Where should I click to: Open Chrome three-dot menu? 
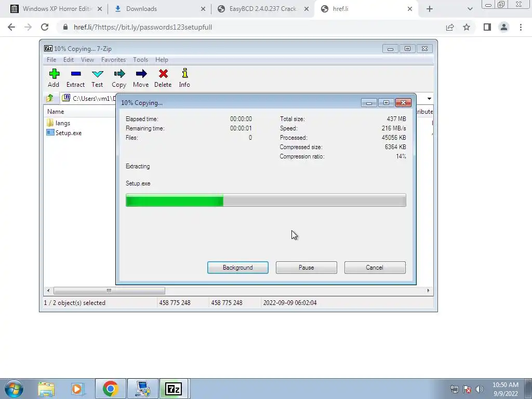pos(521,27)
